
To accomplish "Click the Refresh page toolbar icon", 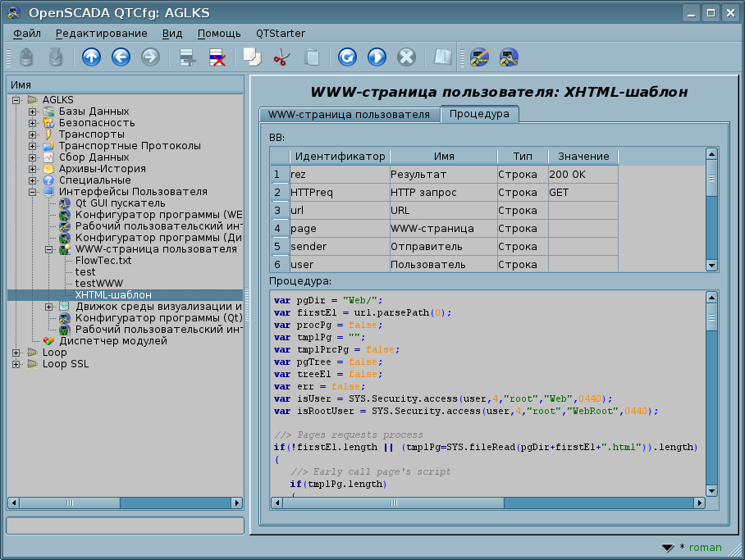I will click(347, 57).
